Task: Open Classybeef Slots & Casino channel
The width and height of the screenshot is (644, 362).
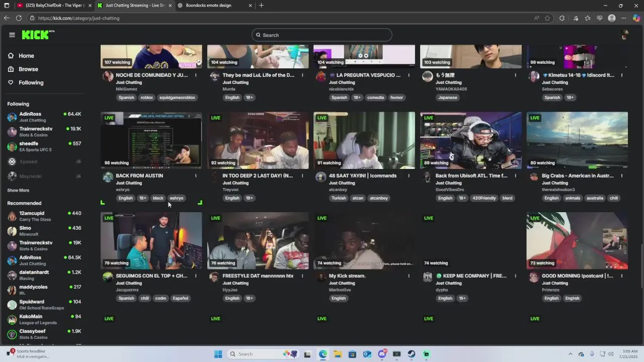Action: (44, 334)
